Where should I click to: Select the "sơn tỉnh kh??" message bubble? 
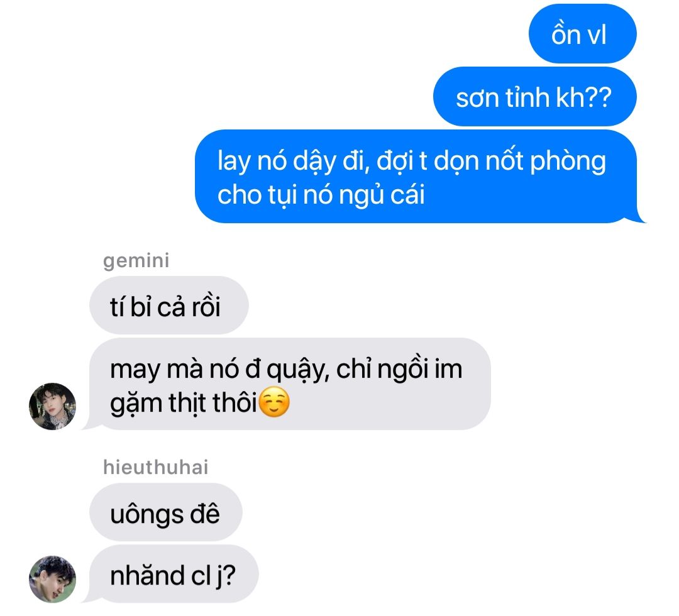535,97
